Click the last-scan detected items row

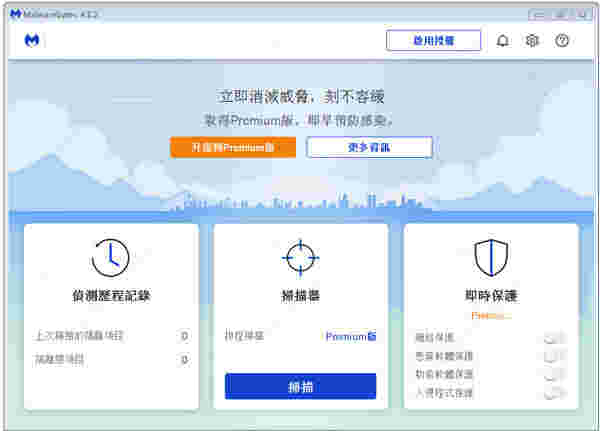coord(111,336)
